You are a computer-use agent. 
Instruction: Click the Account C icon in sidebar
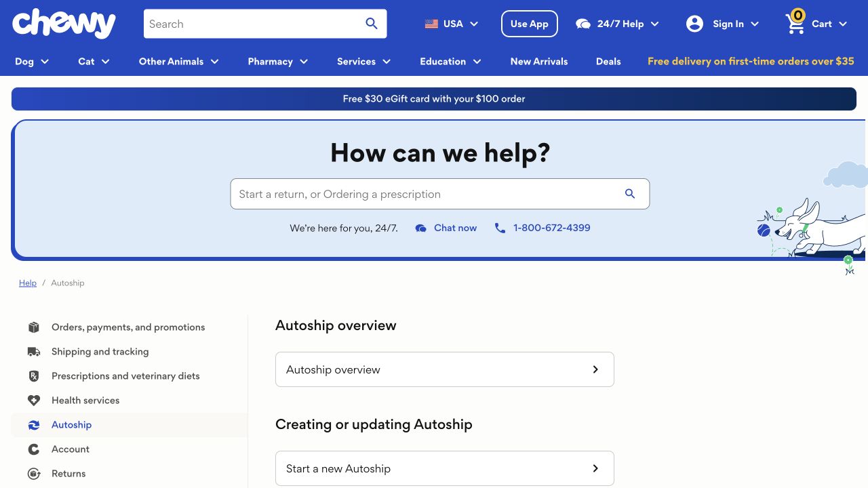tap(34, 449)
